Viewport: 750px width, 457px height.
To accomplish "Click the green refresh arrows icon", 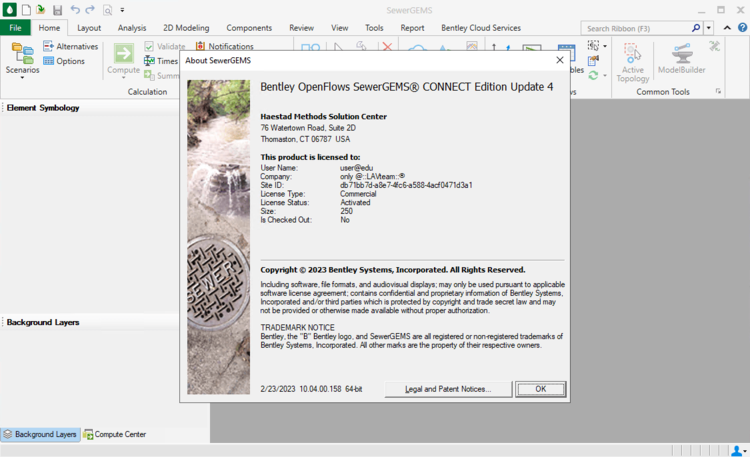I will point(594,76).
